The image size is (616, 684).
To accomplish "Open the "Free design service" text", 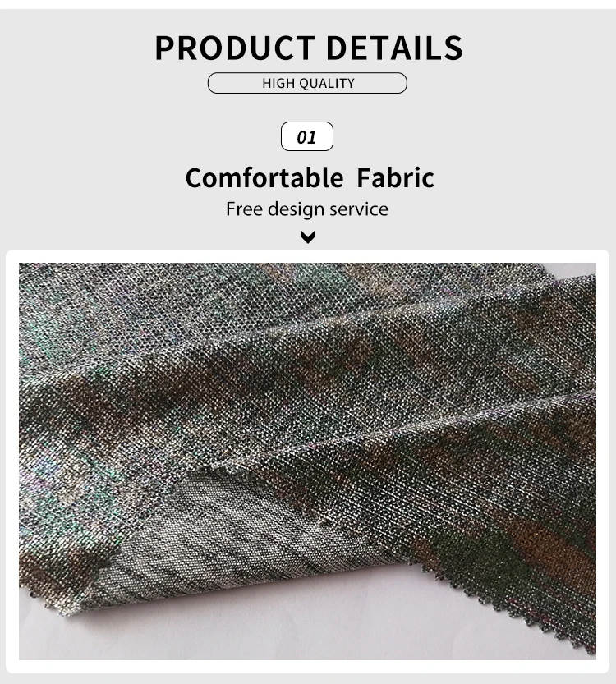I will pos(307,209).
